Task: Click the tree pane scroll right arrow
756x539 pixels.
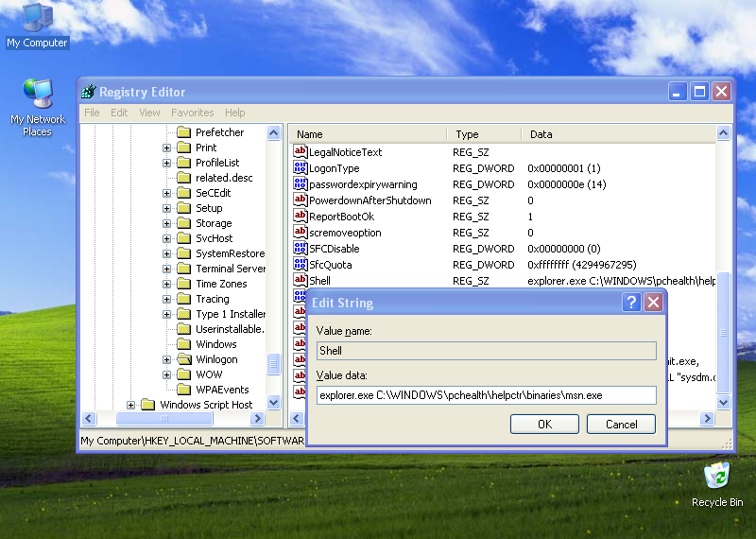Action: click(x=257, y=418)
